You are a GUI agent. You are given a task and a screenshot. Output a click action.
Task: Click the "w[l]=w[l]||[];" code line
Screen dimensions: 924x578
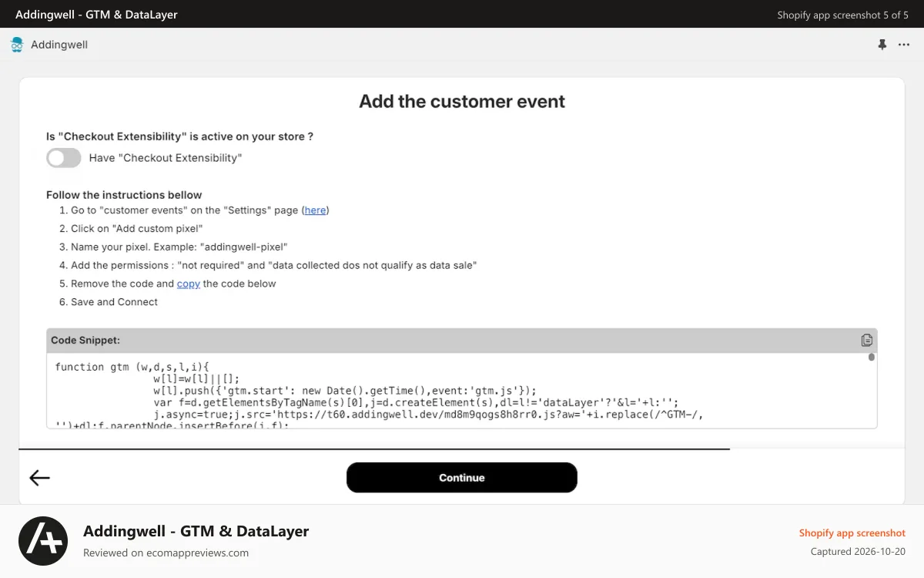pos(196,378)
